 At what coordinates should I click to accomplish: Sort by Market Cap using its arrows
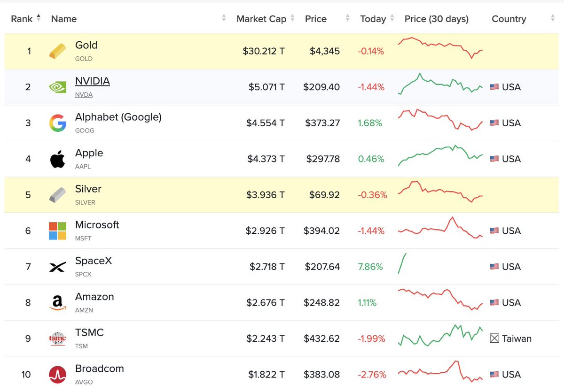pyautogui.click(x=292, y=18)
